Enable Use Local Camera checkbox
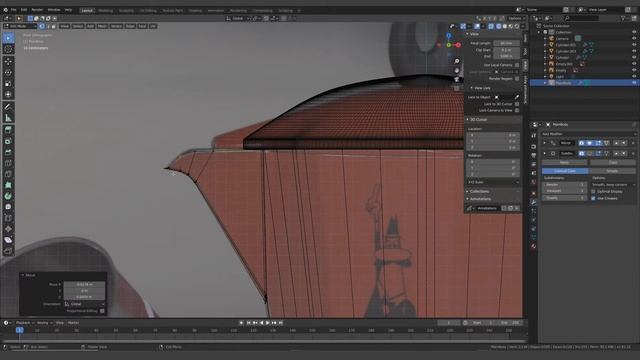 (x=517, y=65)
